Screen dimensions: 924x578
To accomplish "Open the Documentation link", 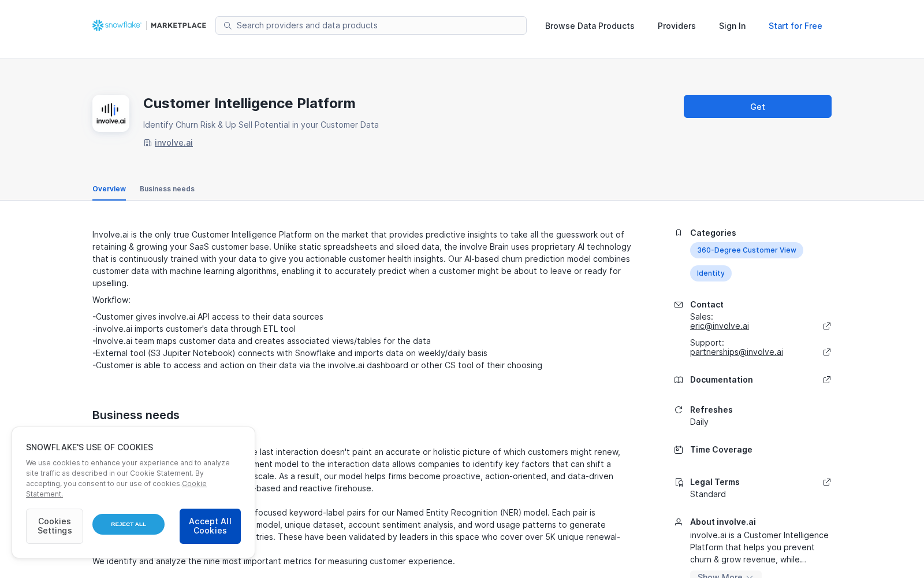I will pos(721,380).
